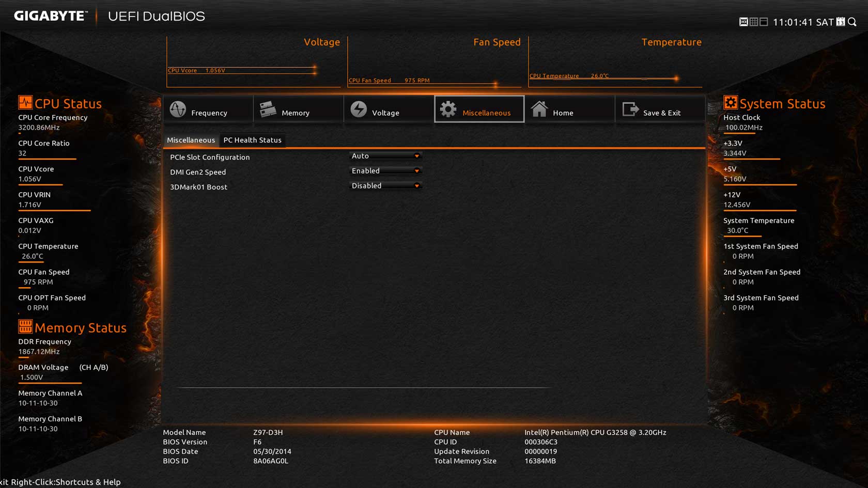Open the Frequency menu

coord(208,109)
